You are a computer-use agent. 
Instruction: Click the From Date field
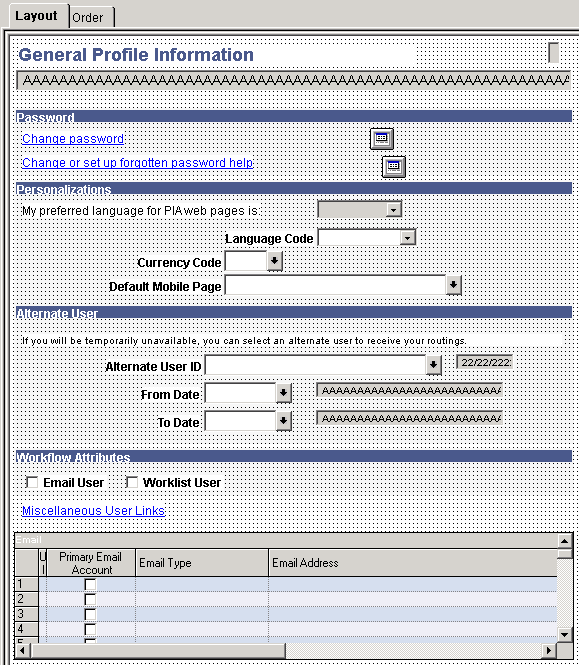click(240, 393)
